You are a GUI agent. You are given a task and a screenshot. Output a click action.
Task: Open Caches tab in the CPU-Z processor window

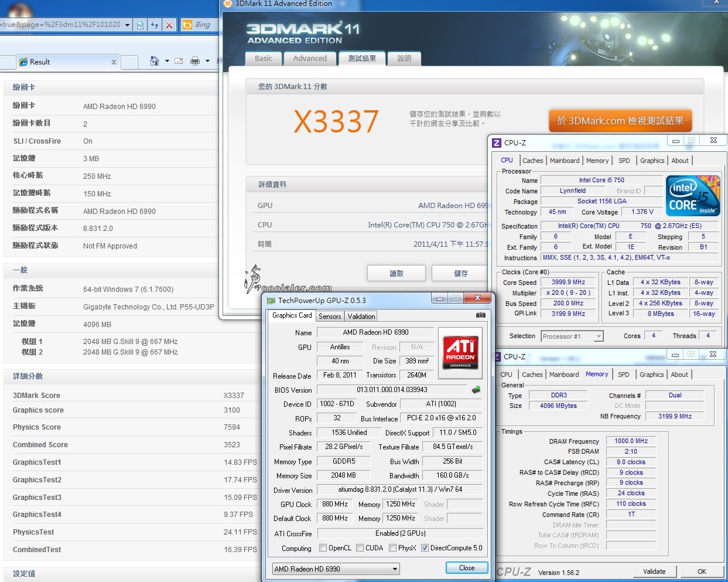pyautogui.click(x=533, y=161)
